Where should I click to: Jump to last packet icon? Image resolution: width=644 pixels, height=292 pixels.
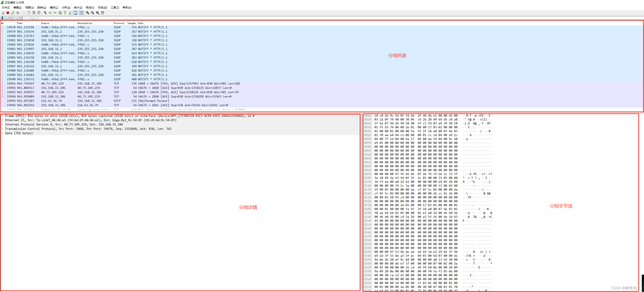pos(70,13)
